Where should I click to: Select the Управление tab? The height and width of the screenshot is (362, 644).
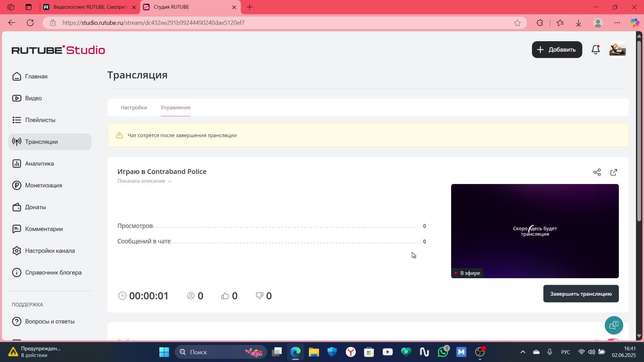(x=175, y=108)
